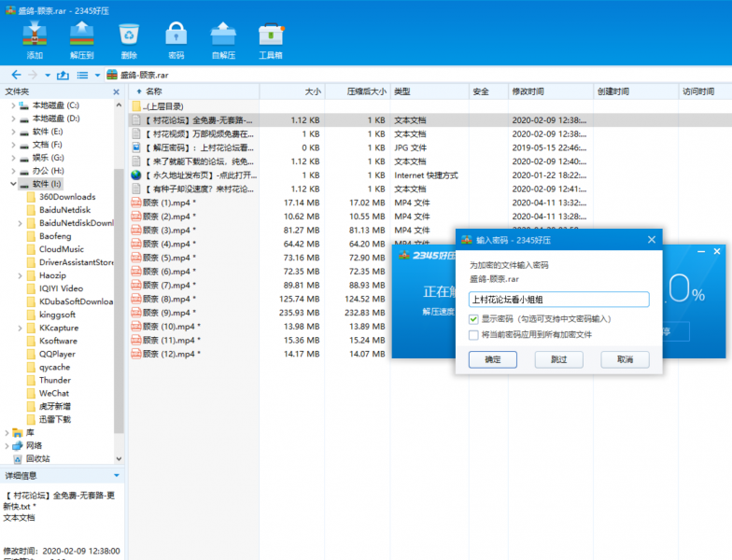Sort by the 压缩后大小 column header
The image size is (732, 560).
coord(359,91)
